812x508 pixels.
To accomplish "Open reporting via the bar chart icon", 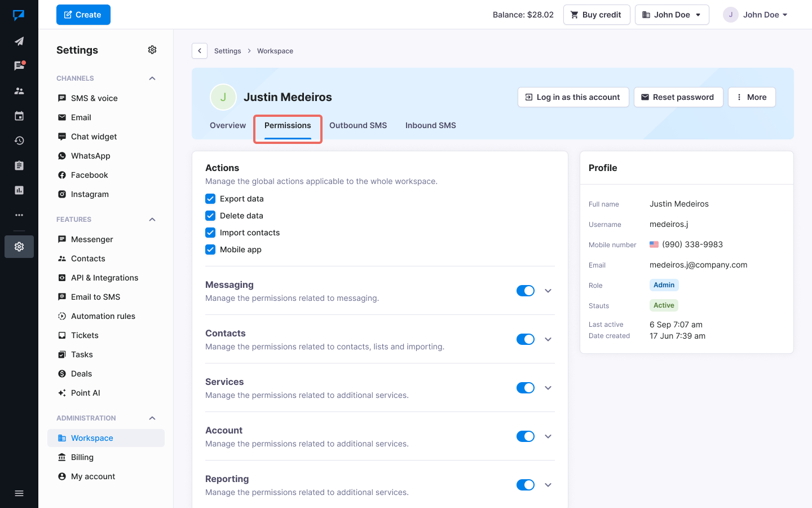I will point(19,190).
